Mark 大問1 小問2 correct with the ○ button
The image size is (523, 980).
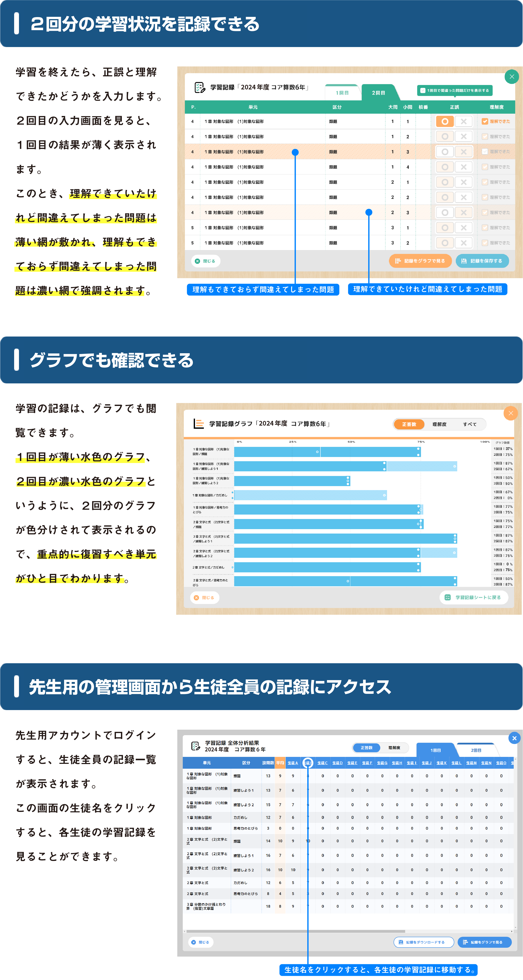point(445,137)
